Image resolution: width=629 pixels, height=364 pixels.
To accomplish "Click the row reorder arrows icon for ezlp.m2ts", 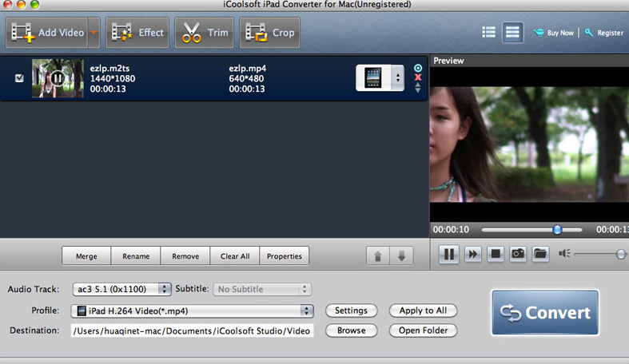I will pos(418,87).
